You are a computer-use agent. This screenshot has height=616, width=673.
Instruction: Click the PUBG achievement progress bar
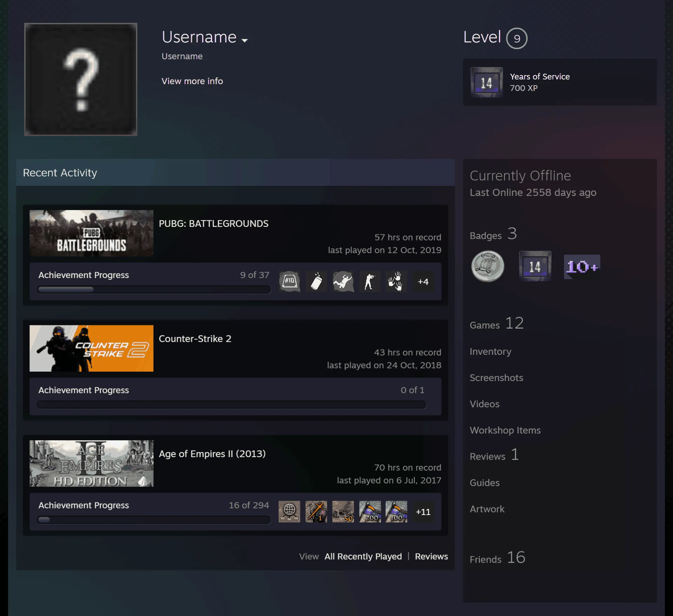pyautogui.click(x=154, y=290)
